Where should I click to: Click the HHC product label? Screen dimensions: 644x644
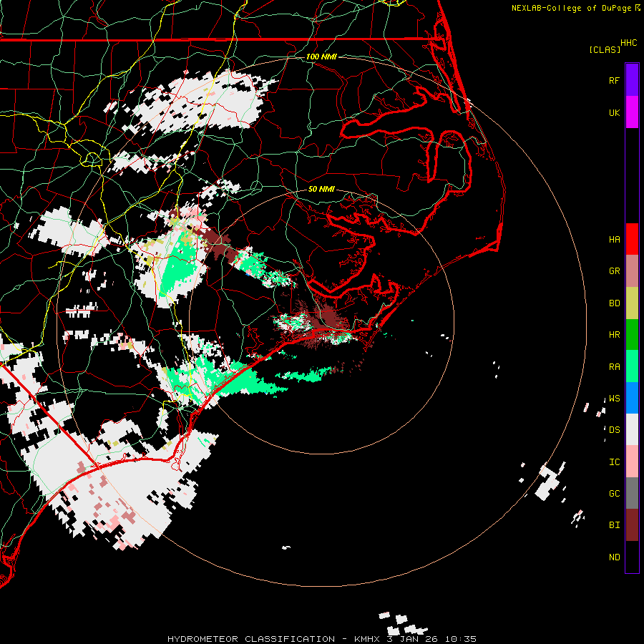click(x=629, y=43)
